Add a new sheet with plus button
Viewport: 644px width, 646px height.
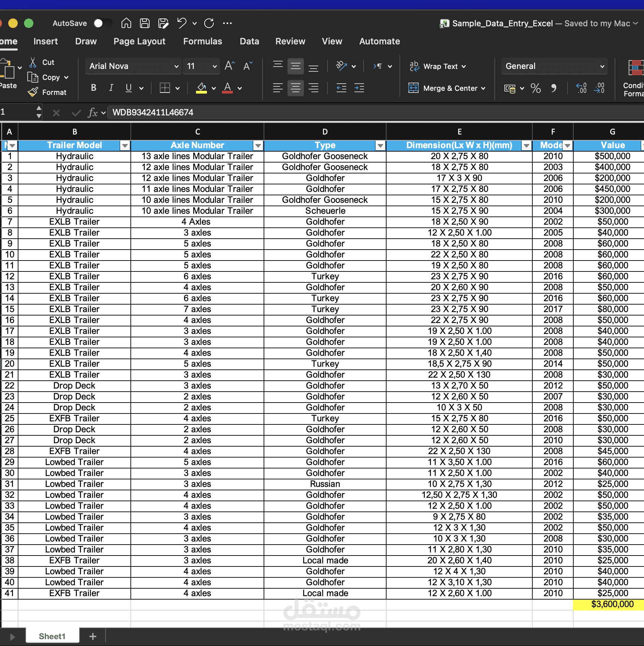click(x=93, y=636)
